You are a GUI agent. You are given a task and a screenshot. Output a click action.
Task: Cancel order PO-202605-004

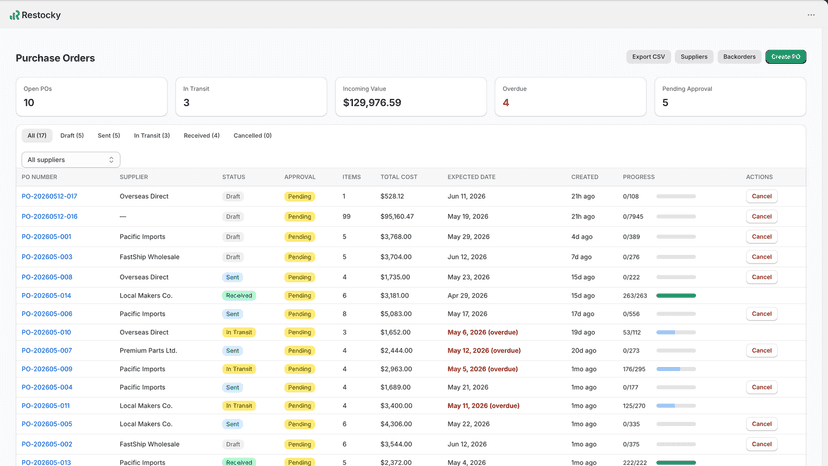pos(761,387)
